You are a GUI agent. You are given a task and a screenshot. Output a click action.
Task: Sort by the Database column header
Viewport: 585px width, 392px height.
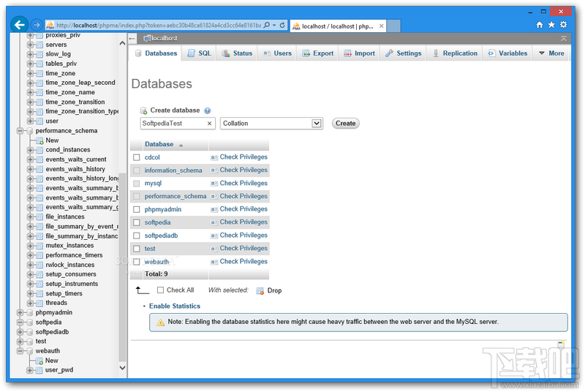tap(159, 144)
